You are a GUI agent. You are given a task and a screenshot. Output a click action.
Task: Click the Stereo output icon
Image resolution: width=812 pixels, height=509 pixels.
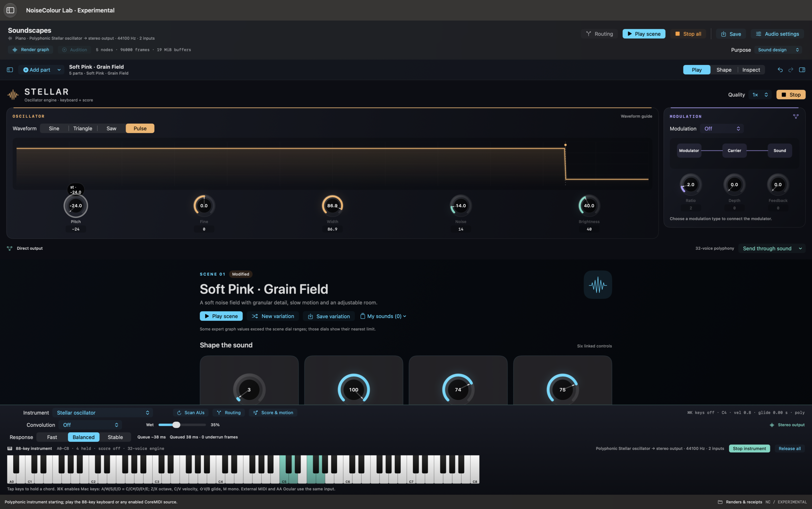coord(772,425)
